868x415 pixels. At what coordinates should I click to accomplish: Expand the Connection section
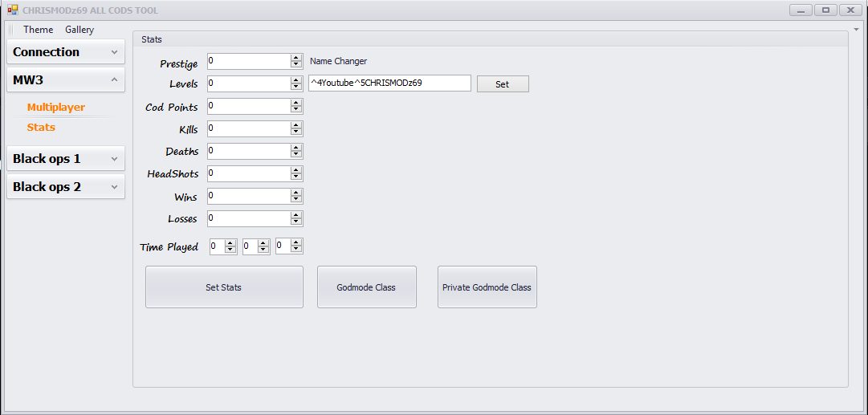click(x=66, y=52)
